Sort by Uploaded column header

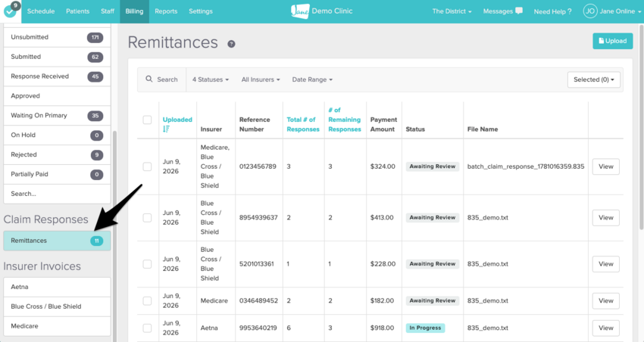tap(177, 120)
